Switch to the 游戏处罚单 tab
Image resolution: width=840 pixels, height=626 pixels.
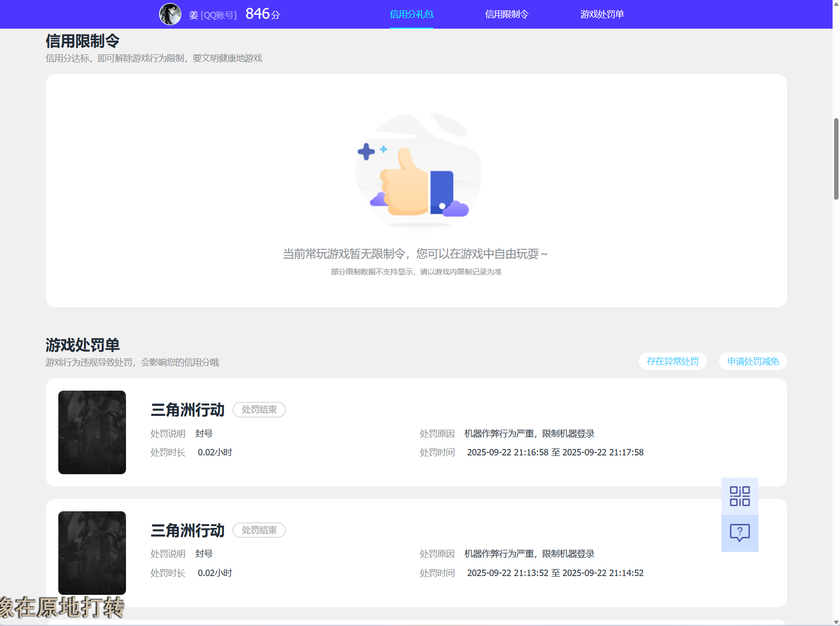(602, 14)
